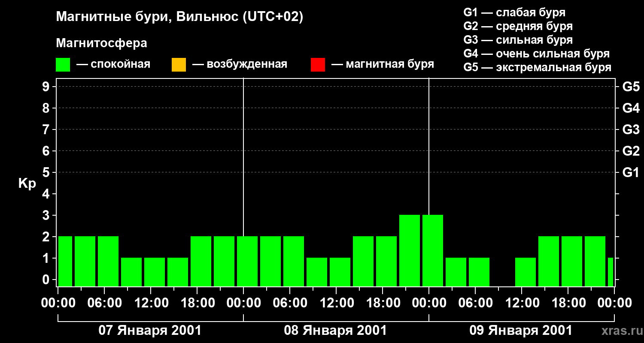The image size is (644, 343).
Task: Click the 18:00 time label above 07 Января
Action: click(x=197, y=303)
